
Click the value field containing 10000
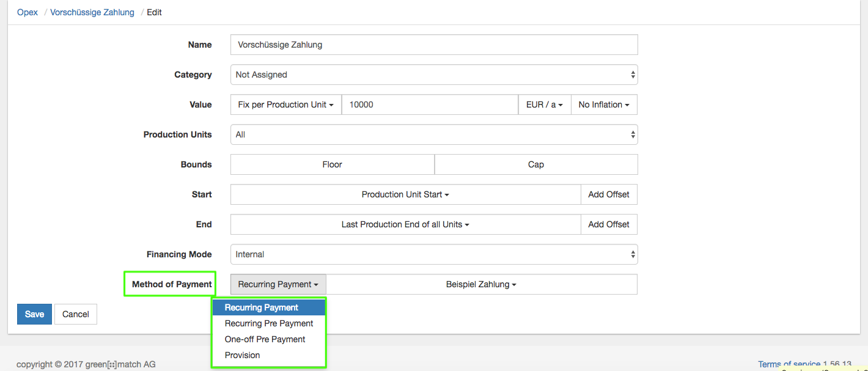click(x=430, y=105)
